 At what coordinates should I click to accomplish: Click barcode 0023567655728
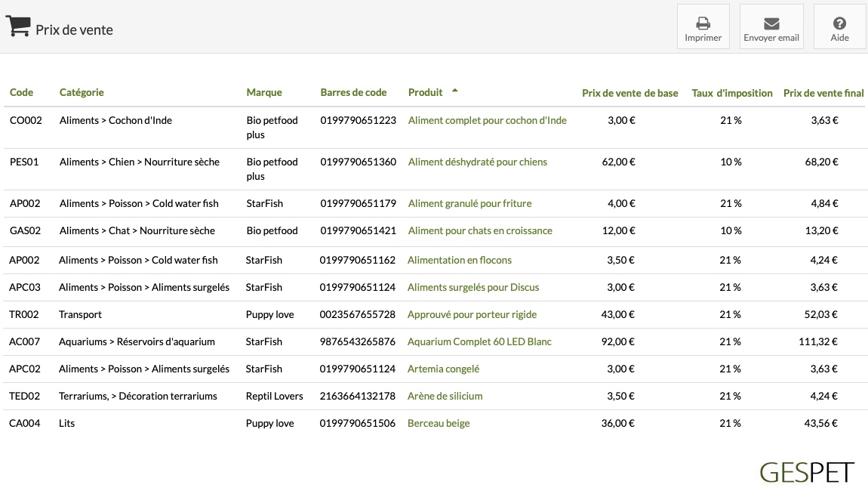[358, 314]
